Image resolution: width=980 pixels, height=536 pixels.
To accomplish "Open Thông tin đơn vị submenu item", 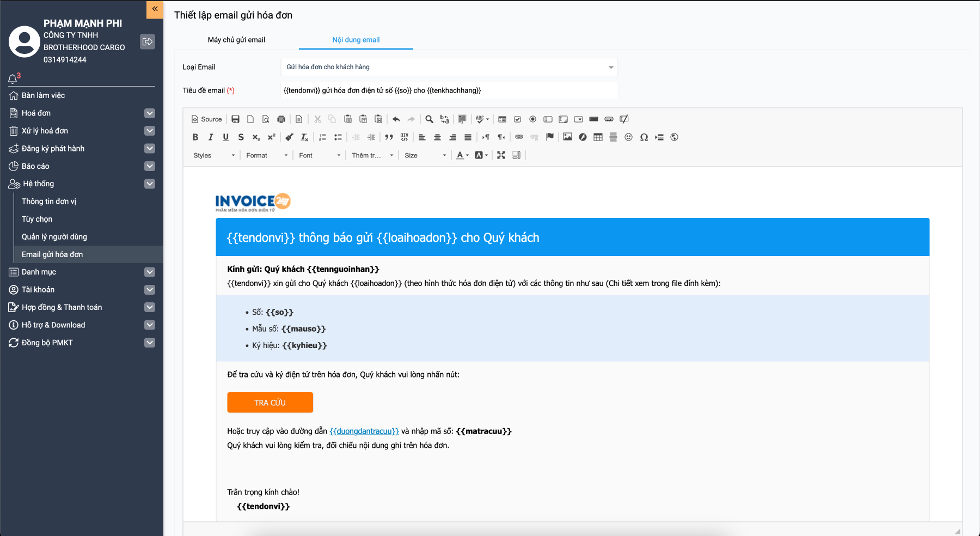I will (49, 202).
